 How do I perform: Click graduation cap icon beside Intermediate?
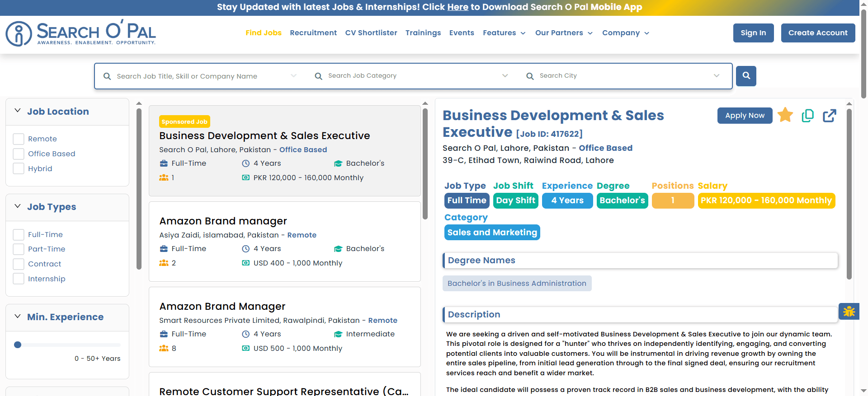338,334
